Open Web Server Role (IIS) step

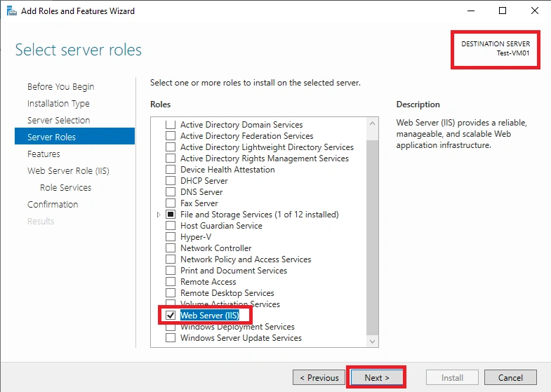click(68, 171)
